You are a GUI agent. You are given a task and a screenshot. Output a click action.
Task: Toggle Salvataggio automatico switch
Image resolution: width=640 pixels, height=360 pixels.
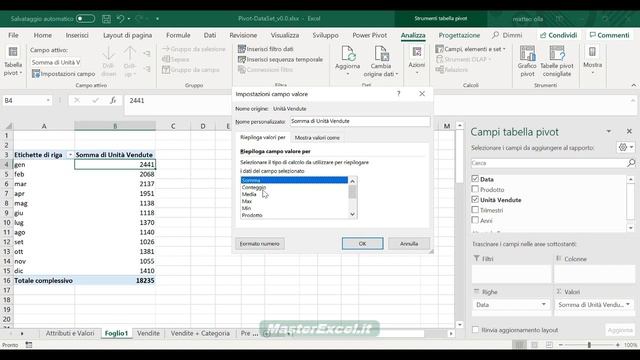[85, 19]
